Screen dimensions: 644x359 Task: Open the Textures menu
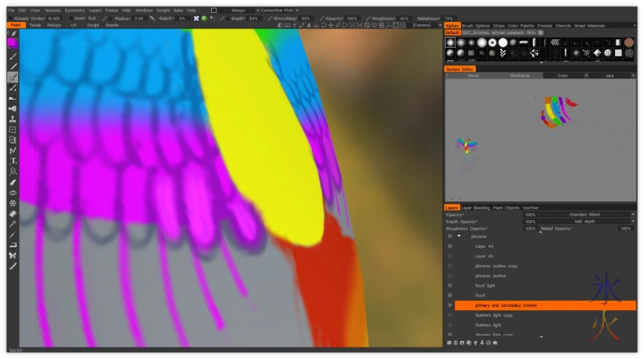click(52, 10)
